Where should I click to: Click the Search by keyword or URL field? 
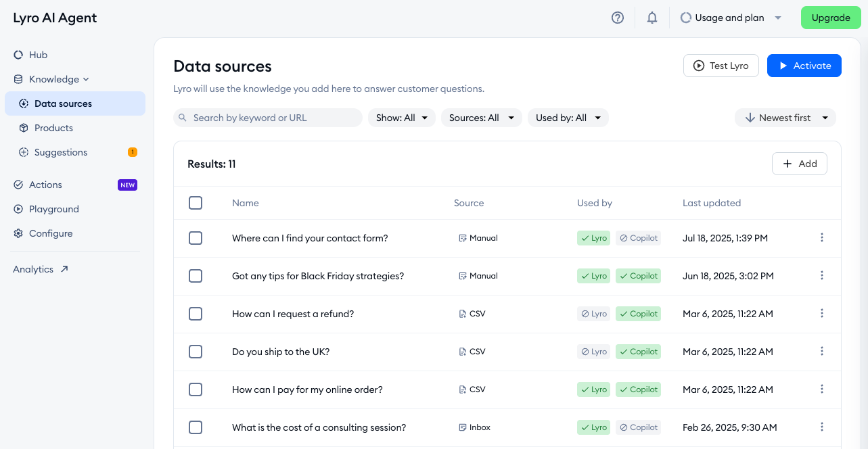point(268,118)
